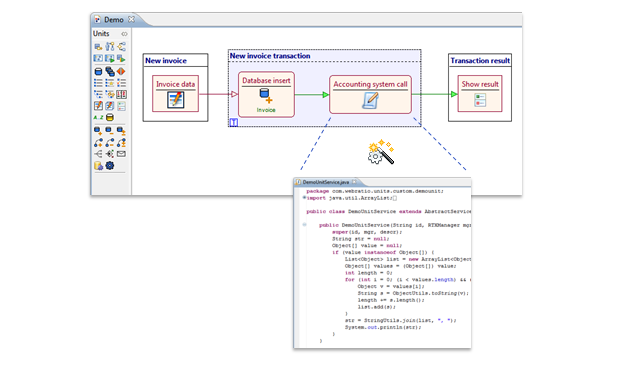Click the Accounting system call pencil icon
This screenshot has height=370, width=640.
pyautogui.click(x=370, y=100)
